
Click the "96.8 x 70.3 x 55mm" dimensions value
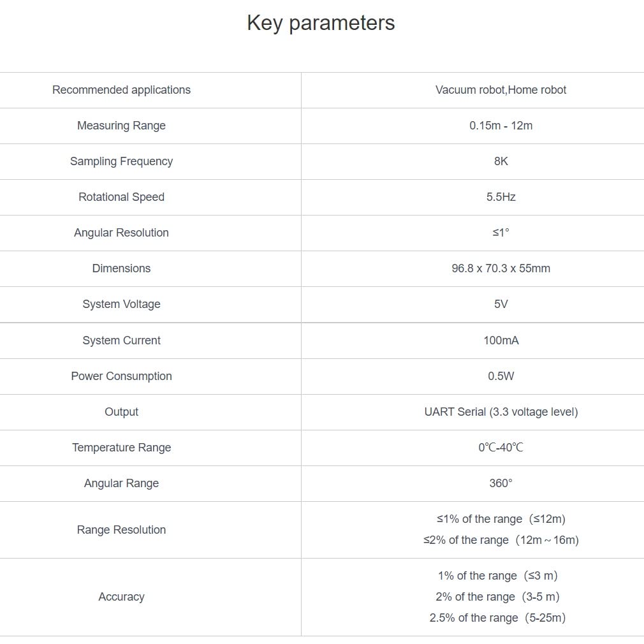(x=501, y=268)
